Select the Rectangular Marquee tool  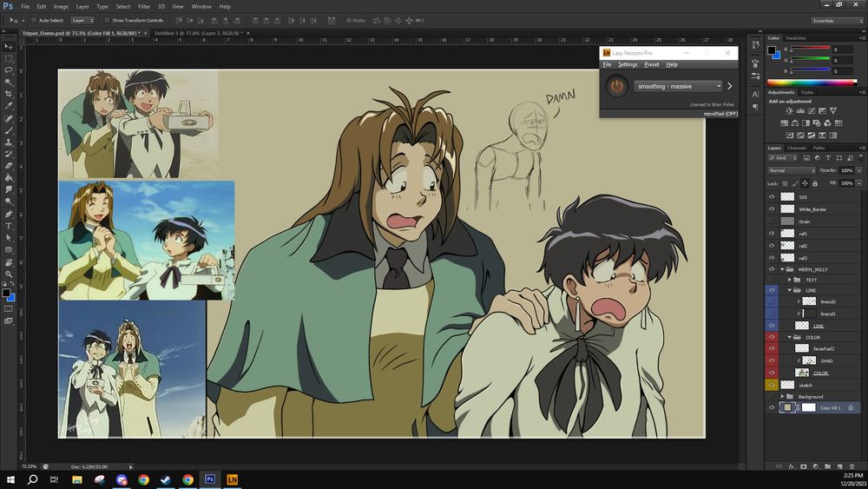[9, 58]
